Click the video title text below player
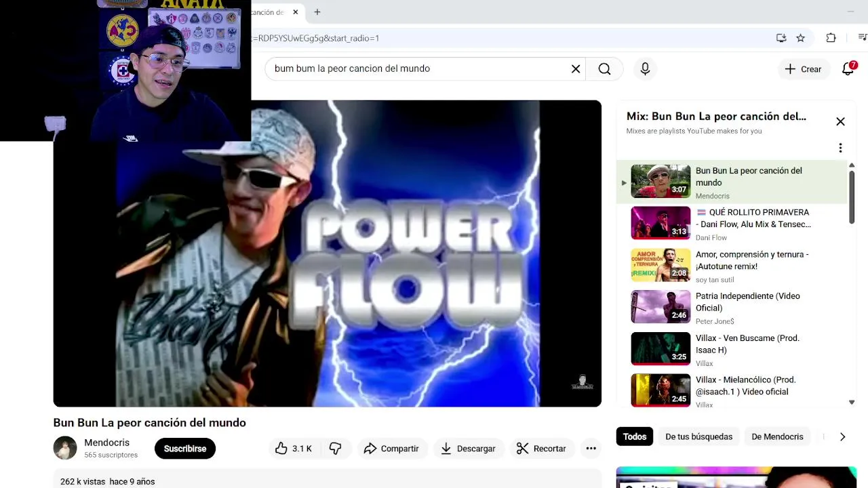The width and height of the screenshot is (868, 488). tap(149, 423)
